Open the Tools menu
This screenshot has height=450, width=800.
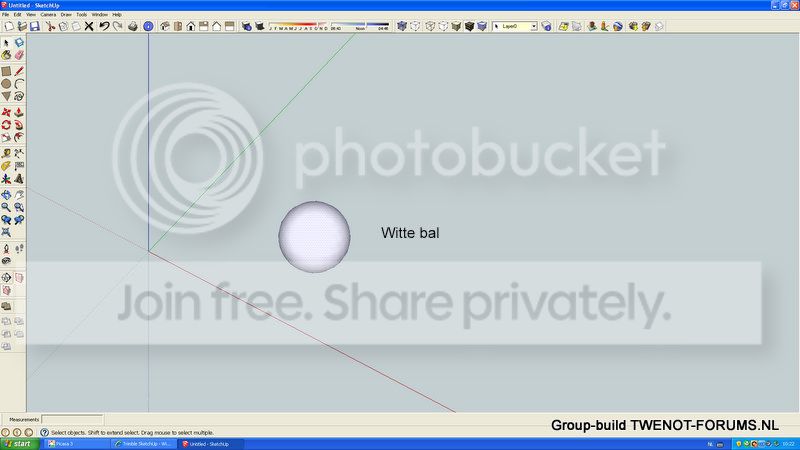click(x=82, y=15)
